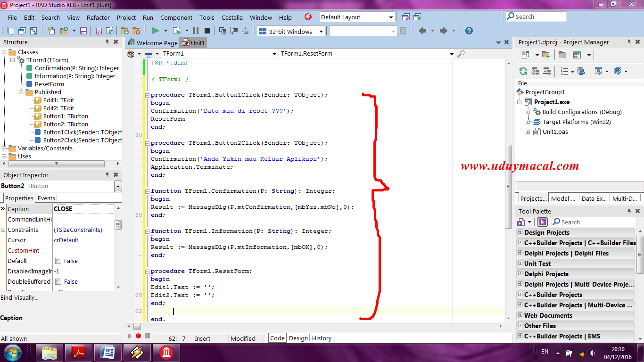Click the Remove File from Project icon
This screenshot has height=362, width=644.
pos(136,31)
